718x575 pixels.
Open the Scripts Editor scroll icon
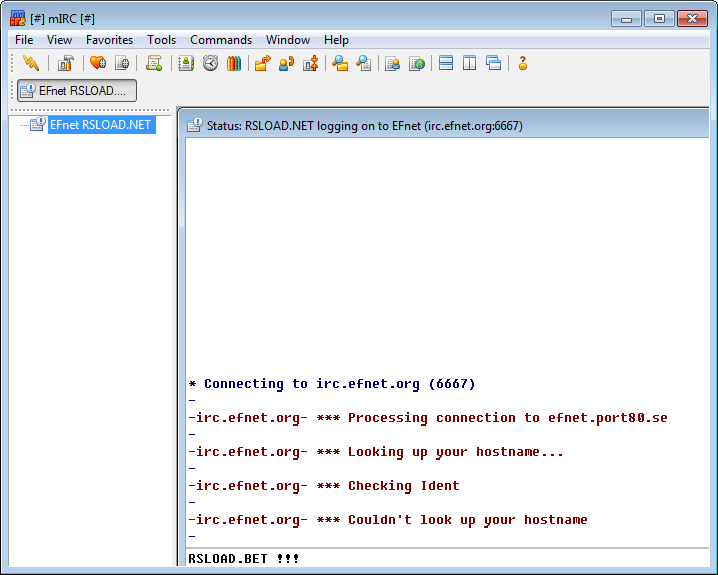click(x=154, y=63)
